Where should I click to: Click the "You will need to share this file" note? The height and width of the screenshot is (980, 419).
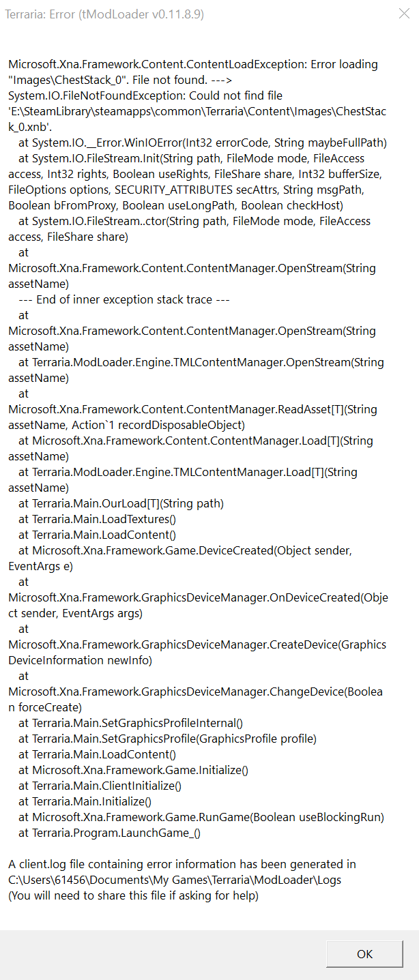tap(133, 895)
